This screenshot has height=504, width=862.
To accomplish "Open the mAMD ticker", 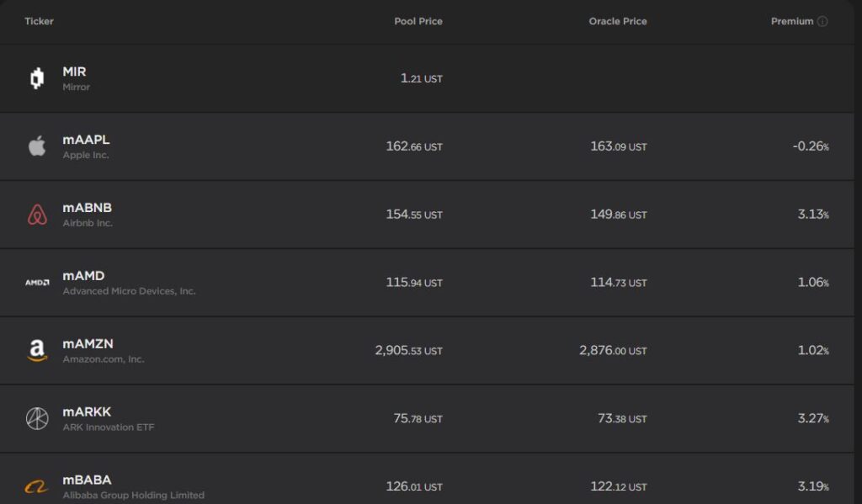I will point(83,276).
